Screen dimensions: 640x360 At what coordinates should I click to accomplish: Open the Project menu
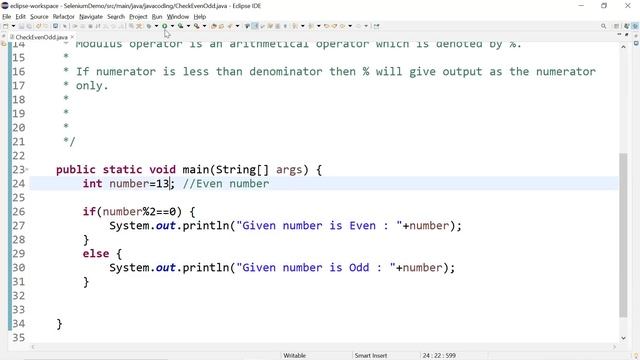138,17
